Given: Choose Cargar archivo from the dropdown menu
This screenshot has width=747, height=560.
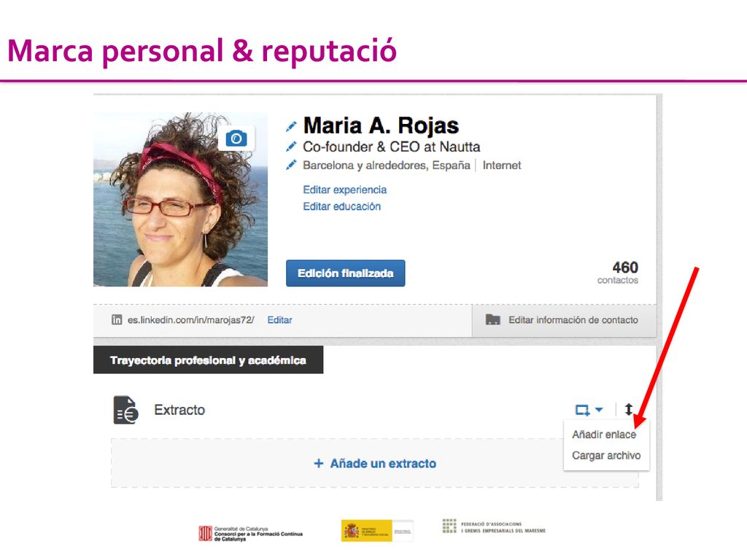Looking at the screenshot, I should pos(606,456).
